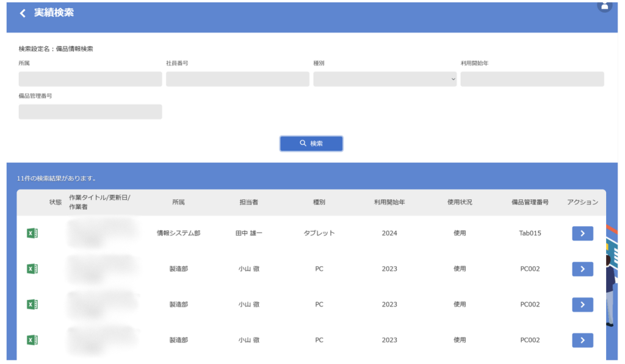
Task: Click the 担当者 column header
Action: tap(248, 202)
